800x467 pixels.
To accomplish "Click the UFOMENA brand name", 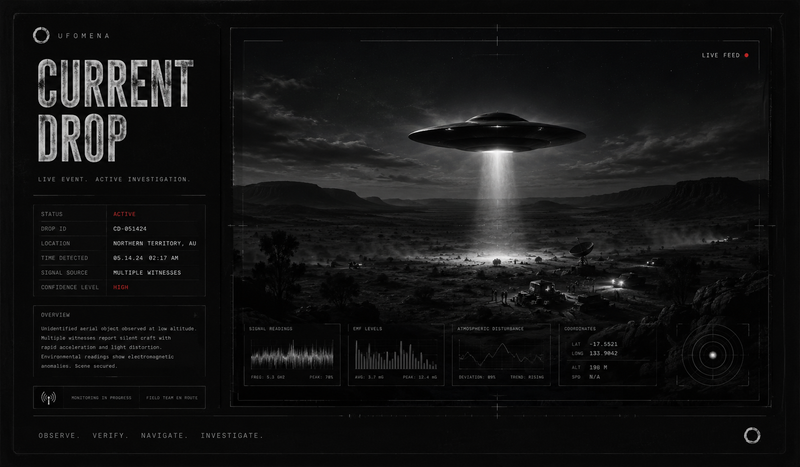I will (84, 36).
